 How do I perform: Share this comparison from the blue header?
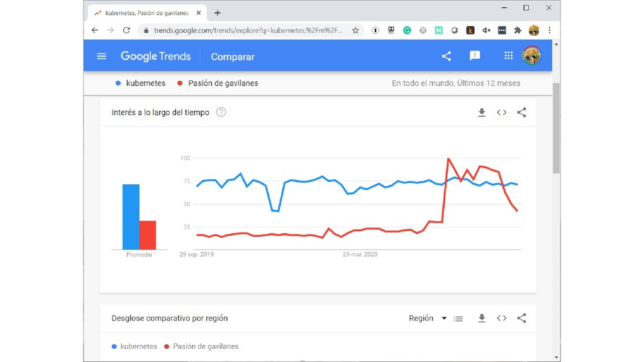click(447, 57)
